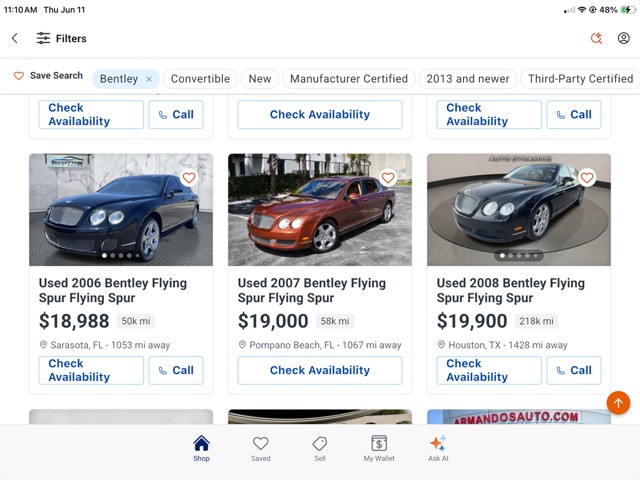The height and width of the screenshot is (480, 640).
Task: Open Used 2006 Bentley Flying Spur title
Action: pos(113,290)
